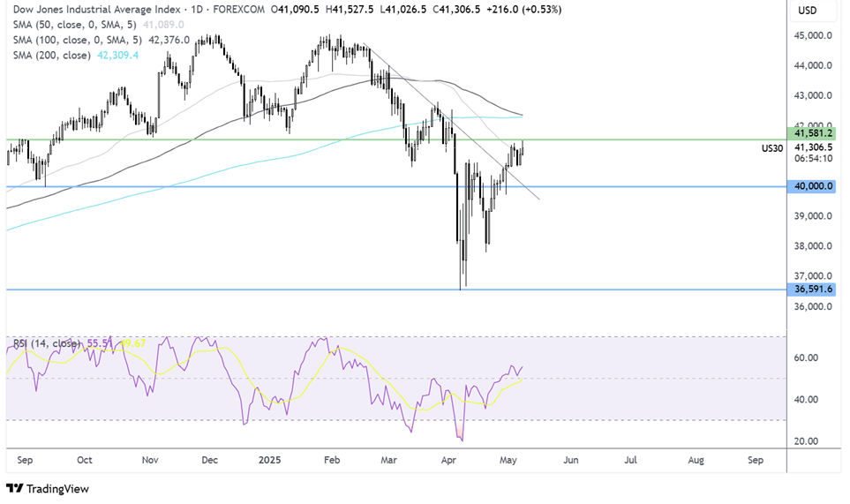The height and width of the screenshot is (504, 850).
Task: Click the RSI (14, close) indicator label
Action: [x=47, y=343]
